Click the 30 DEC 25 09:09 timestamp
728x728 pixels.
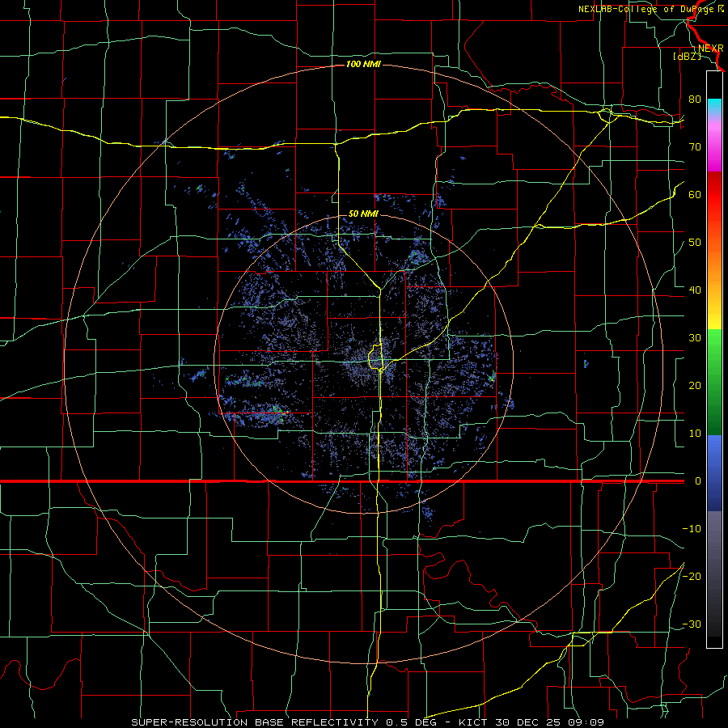tap(548, 722)
